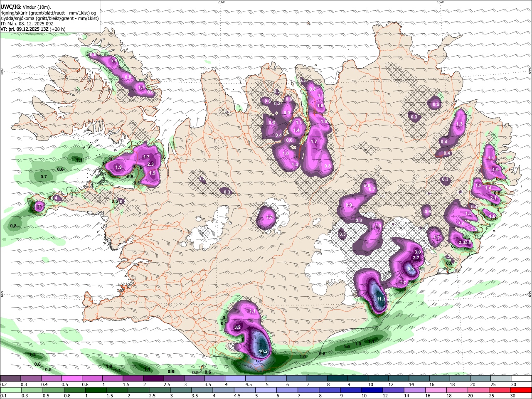
Task: Pick the upper legend white swatch at 30
Action: click(521, 379)
